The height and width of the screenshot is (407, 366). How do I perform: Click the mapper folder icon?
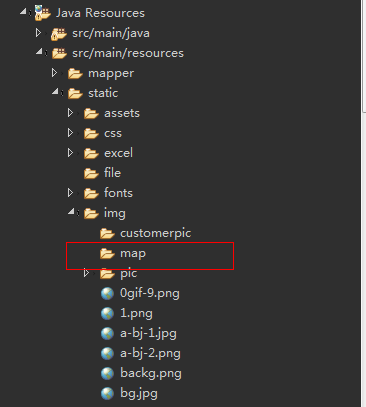point(75,73)
